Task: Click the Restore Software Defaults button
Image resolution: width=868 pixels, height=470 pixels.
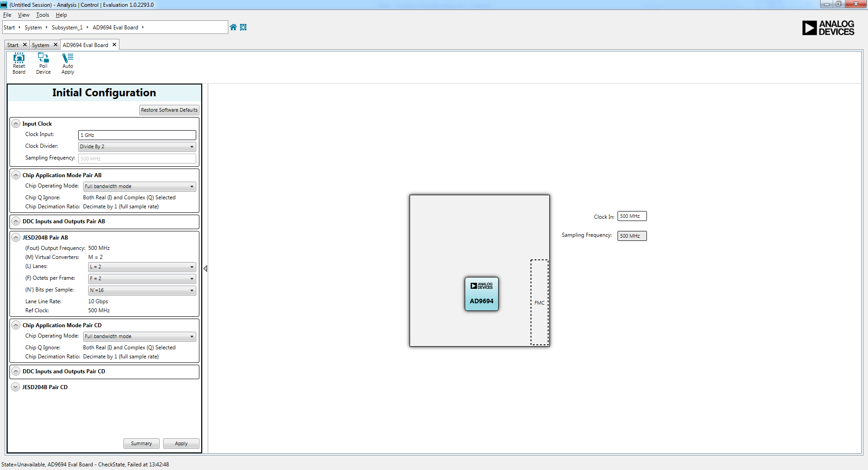Action: pyautogui.click(x=169, y=110)
